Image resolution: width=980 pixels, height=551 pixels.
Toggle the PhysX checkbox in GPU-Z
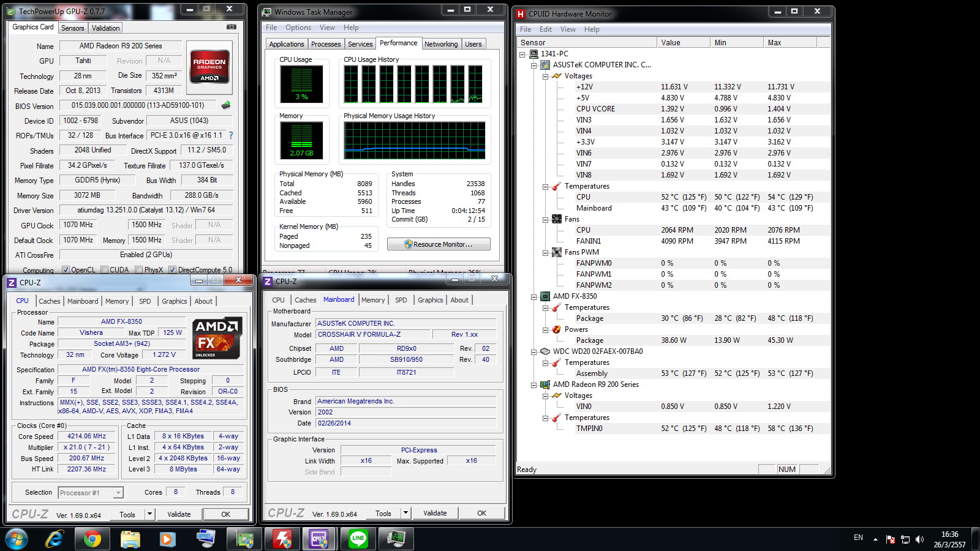139,270
